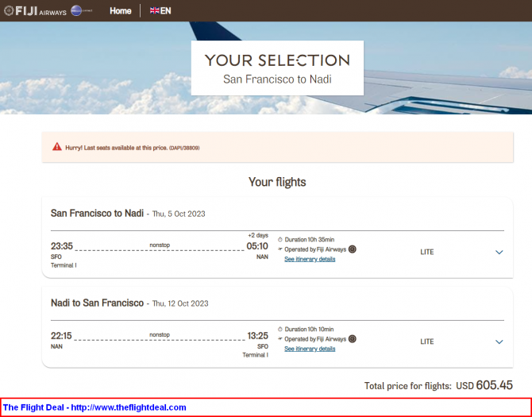532x417 pixels.
Task: Click the total price USD 605.45
Action: click(x=484, y=385)
